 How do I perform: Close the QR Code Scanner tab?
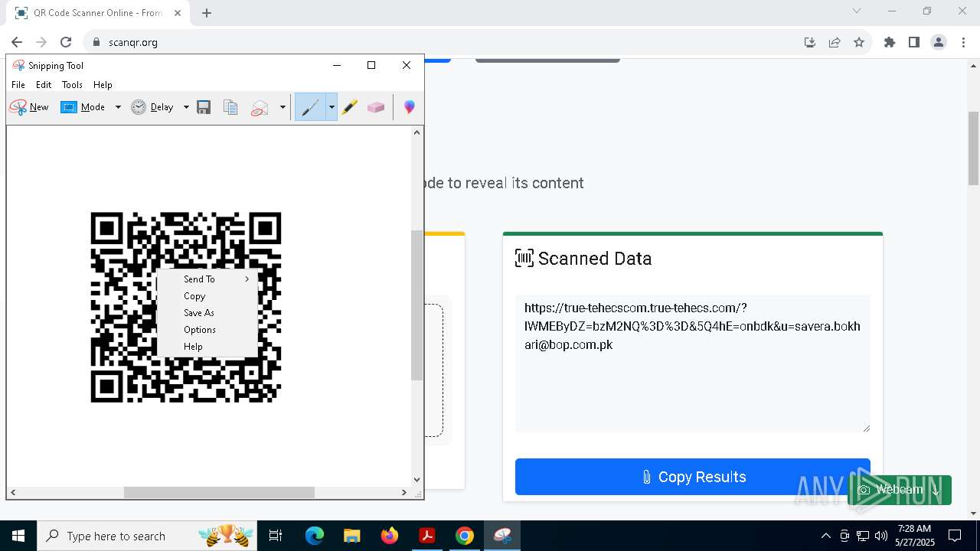178,13
